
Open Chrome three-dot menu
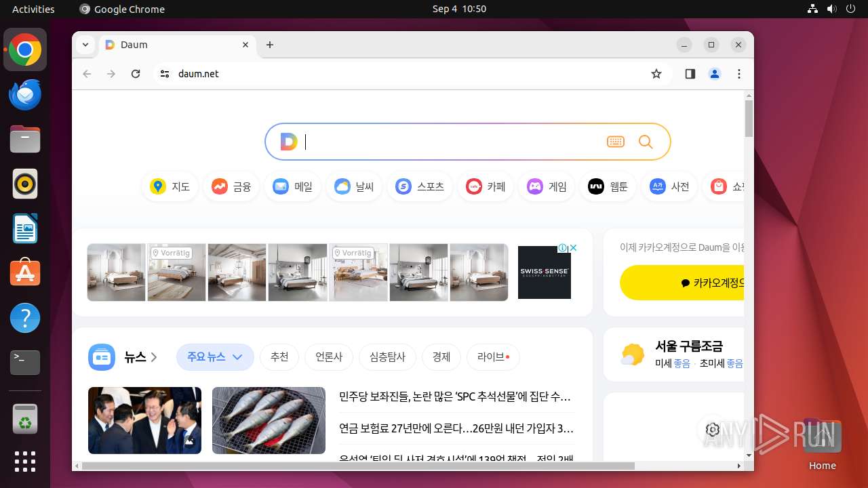[x=739, y=74]
